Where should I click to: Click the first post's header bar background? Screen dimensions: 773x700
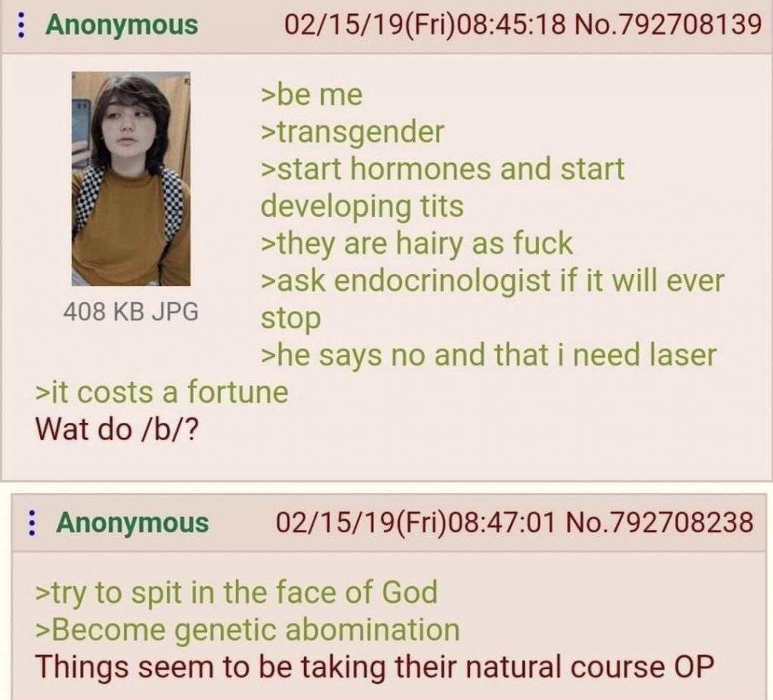(387, 26)
